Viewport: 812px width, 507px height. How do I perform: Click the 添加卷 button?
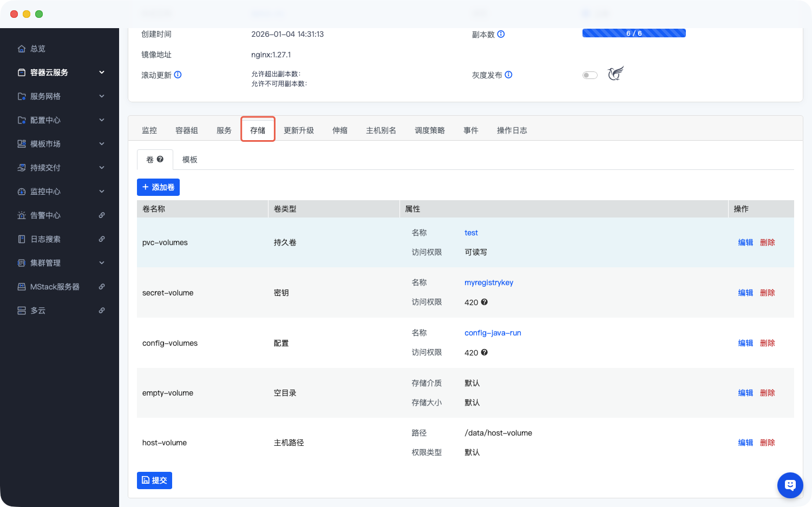pyautogui.click(x=158, y=187)
